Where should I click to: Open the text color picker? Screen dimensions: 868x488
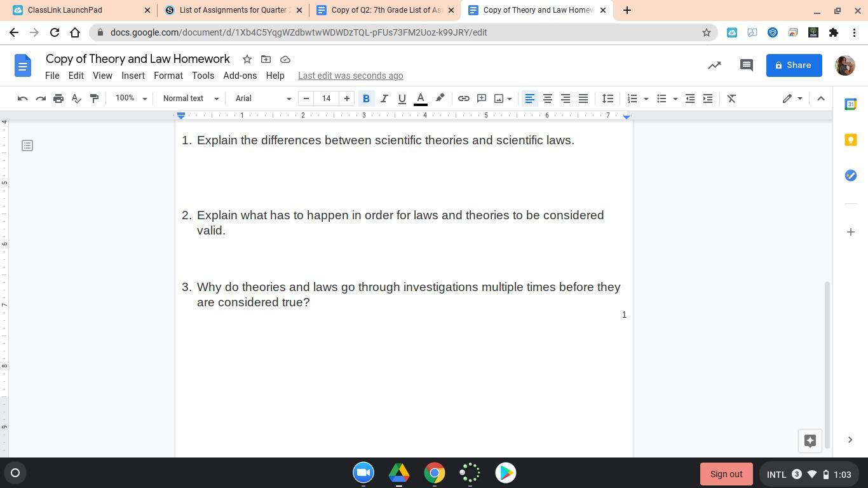coord(420,98)
